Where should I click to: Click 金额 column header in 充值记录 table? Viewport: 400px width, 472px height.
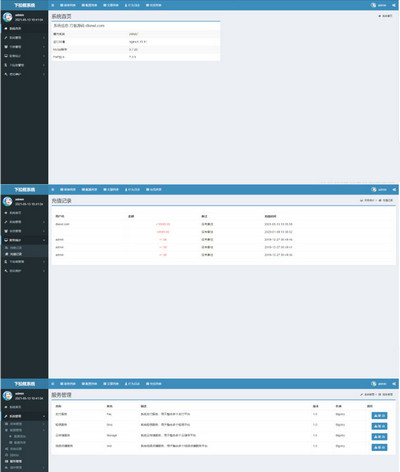[x=131, y=216]
